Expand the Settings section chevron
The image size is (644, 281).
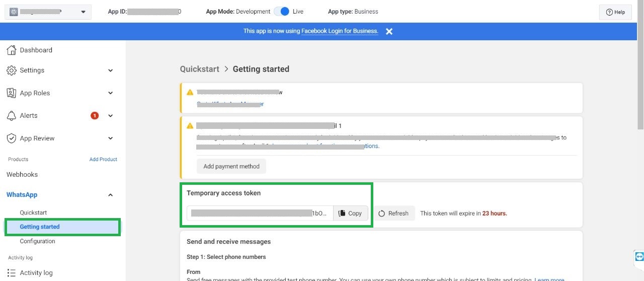(x=111, y=71)
